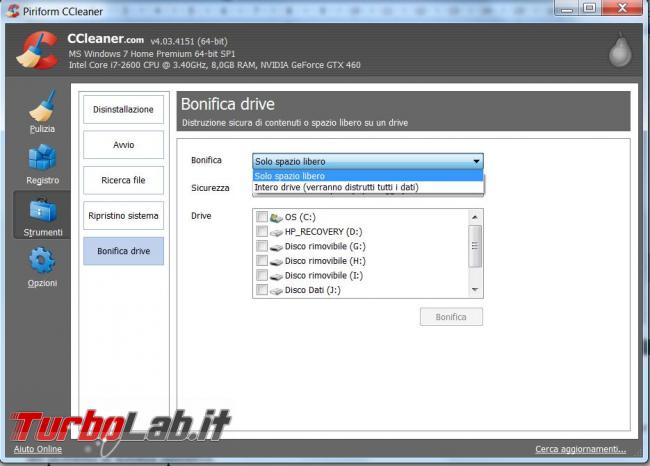Click the pear icon in header

pyautogui.click(x=620, y=50)
